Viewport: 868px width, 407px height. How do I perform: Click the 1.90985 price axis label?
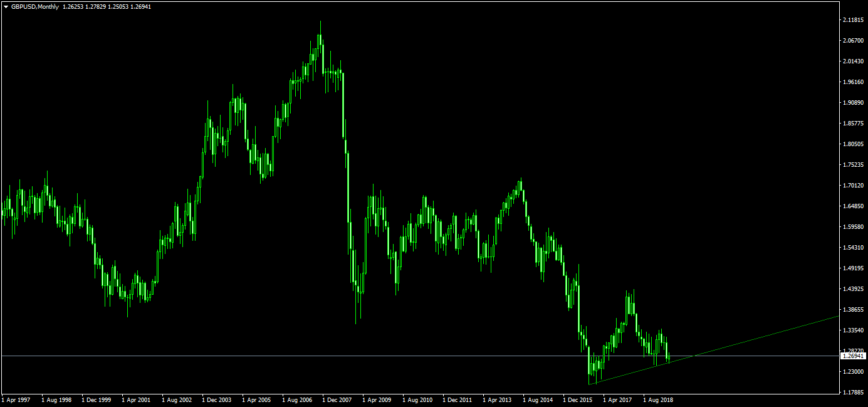(853, 103)
